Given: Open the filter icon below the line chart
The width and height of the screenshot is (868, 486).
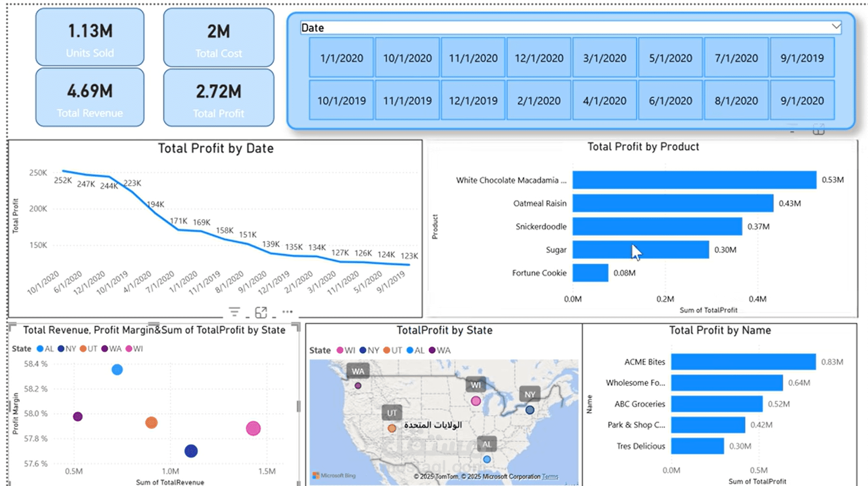Looking at the screenshot, I should [x=234, y=312].
